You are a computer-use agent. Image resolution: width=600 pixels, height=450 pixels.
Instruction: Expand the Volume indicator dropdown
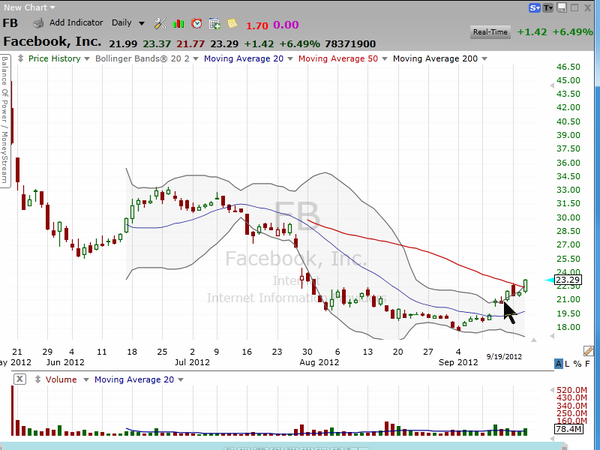(86, 380)
